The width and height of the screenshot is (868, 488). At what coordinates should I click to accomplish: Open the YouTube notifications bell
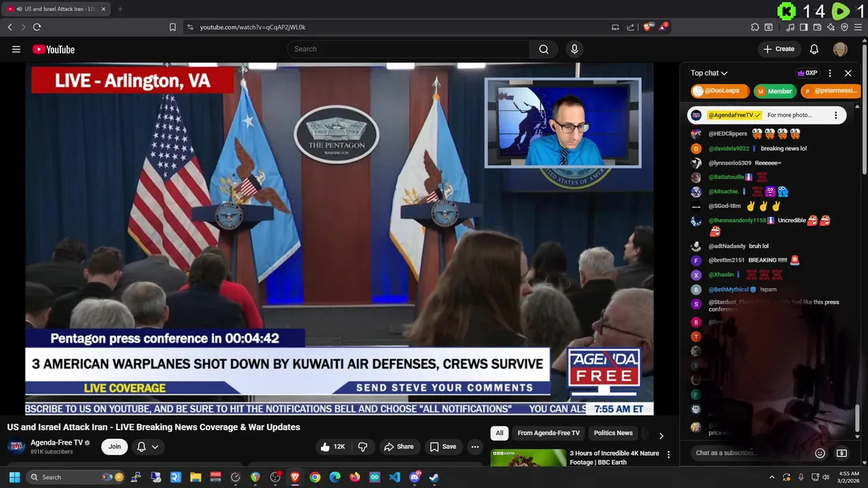tap(814, 49)
